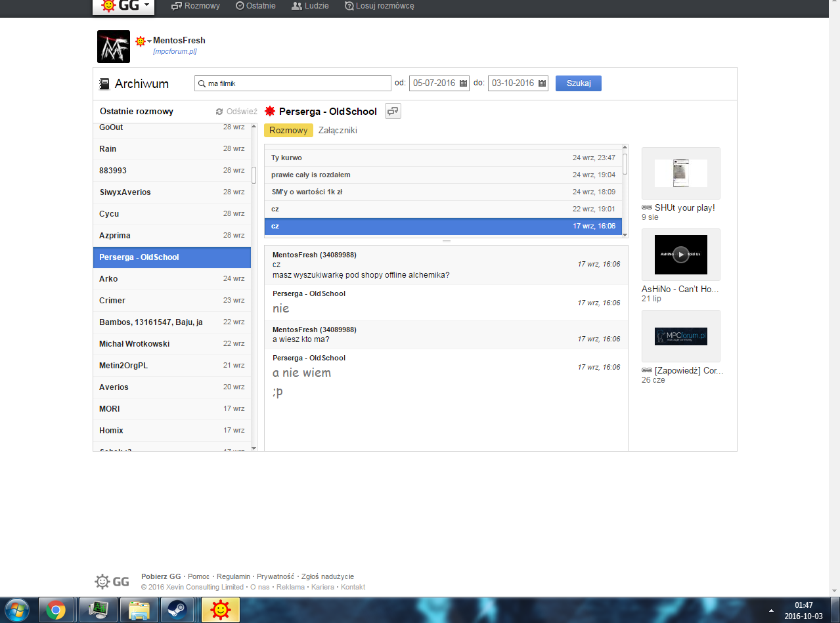
Task: Click the Archiwum book icon
Action: 104,84
